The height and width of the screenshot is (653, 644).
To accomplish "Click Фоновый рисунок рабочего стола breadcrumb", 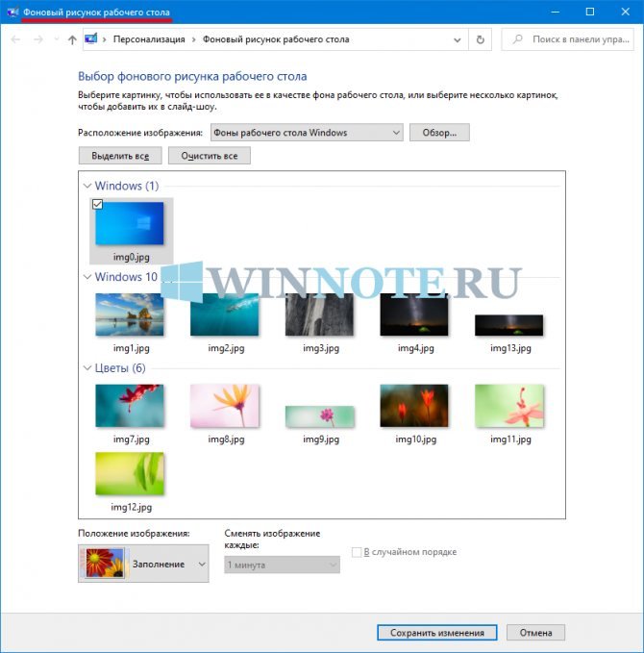I will click(x=276, y=39).
